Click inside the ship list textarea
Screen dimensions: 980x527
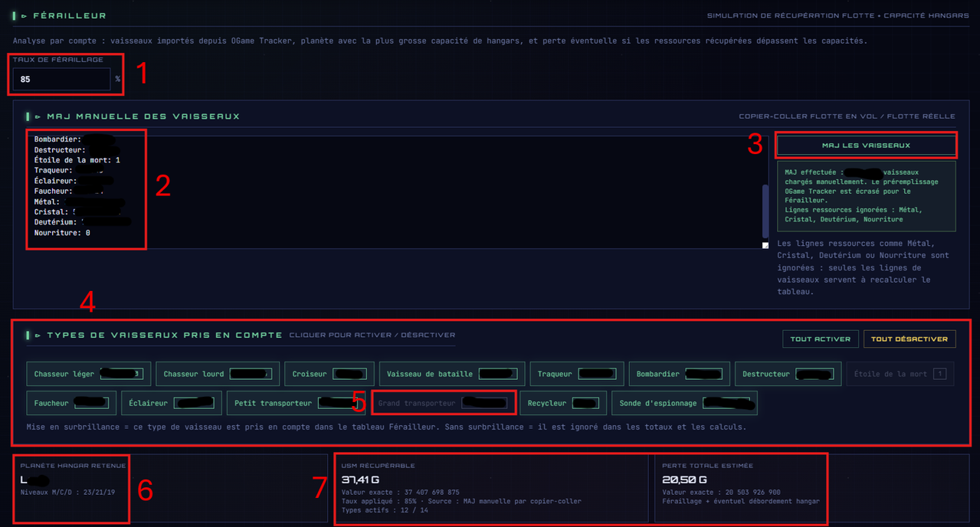(x=398, y=191)
